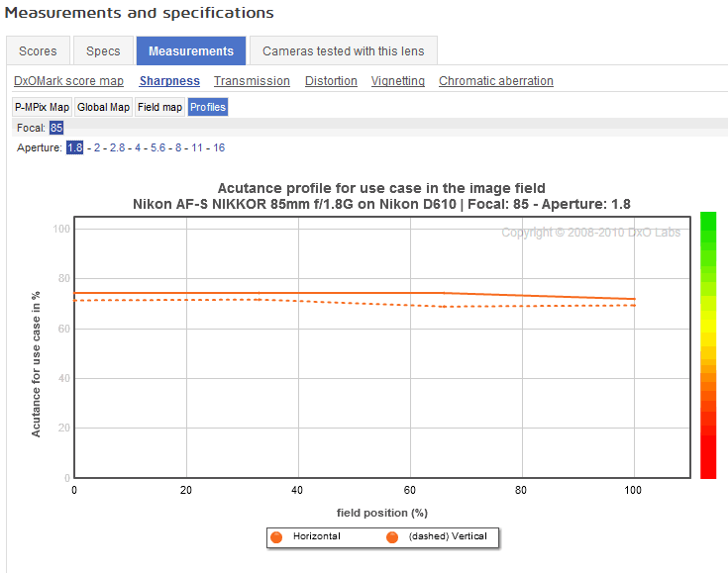Open Cameras tested with this lens tab
The height and width of the screenshot is (573, 728).
point(343,50)
